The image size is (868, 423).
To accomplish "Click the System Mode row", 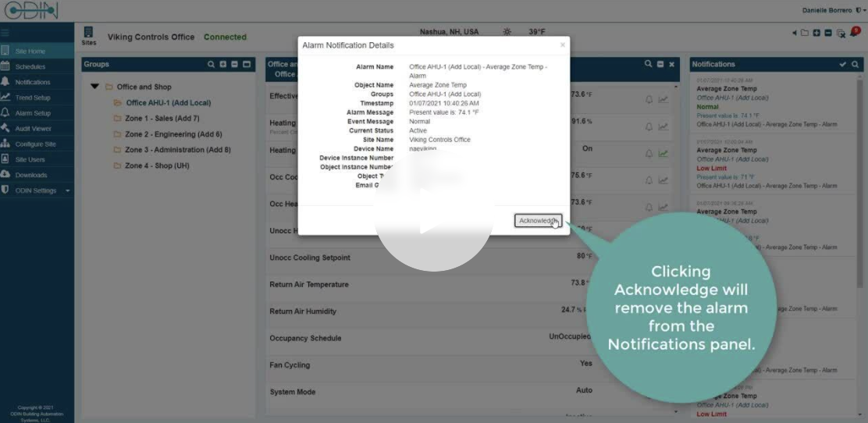I will [472, 392].
